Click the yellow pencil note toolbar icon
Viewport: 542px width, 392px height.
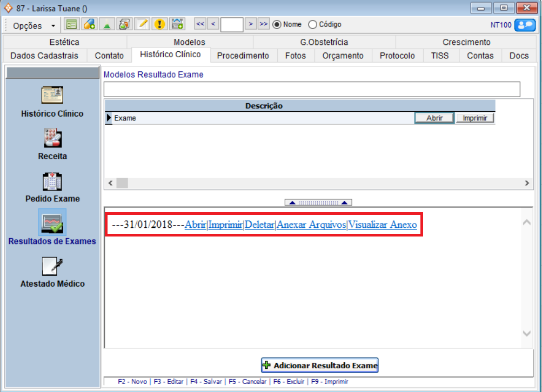point(142,24)
